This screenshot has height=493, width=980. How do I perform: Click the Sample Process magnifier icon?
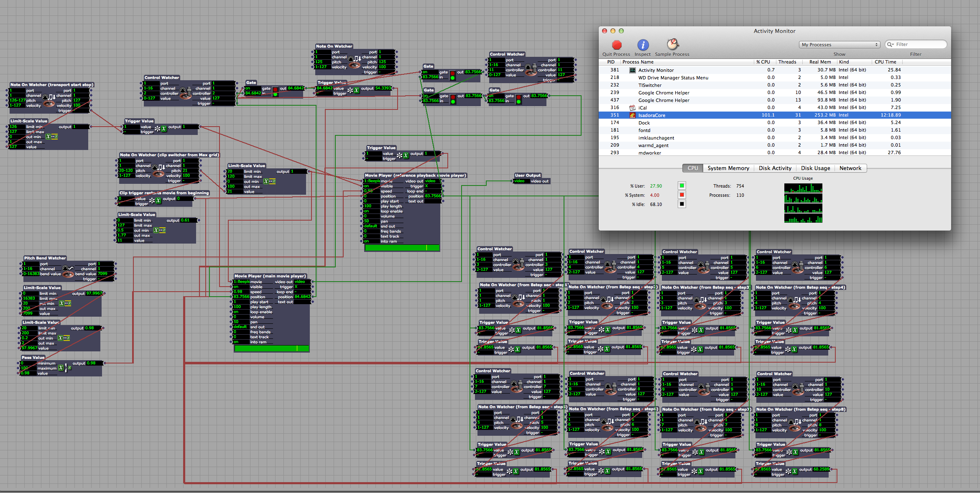672,44
